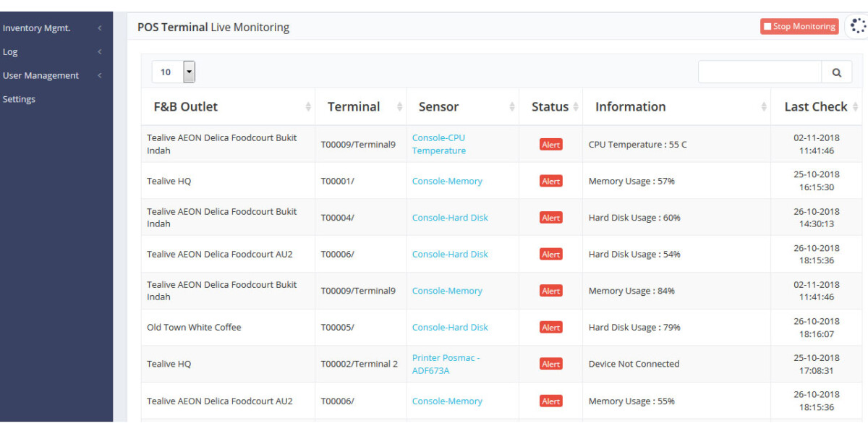Image resolution: width=868 pixels, height=434 pixels.
Task: Open the Console-CPU Temperature sensor link
Action: click(439, 144)
